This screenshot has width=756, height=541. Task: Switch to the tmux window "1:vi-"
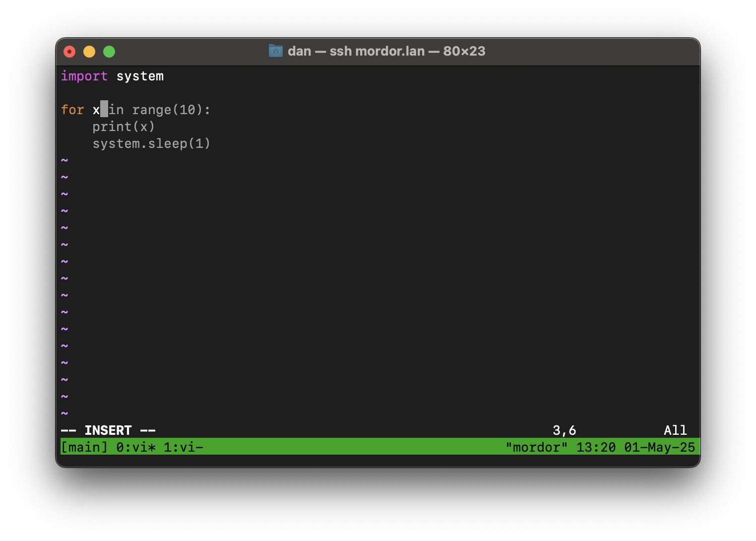coord(184,447)
